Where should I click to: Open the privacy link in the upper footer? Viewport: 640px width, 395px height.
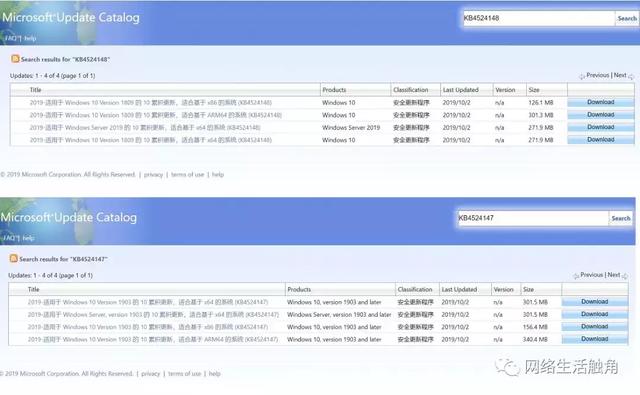click(153, 175)
